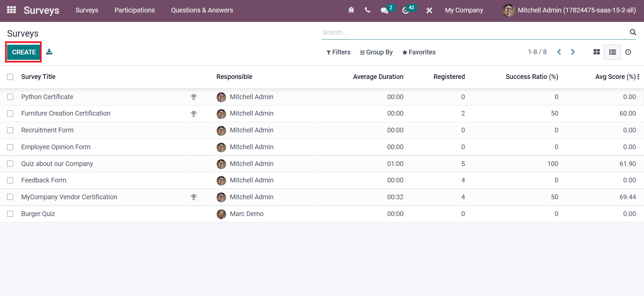
Task: Click the debug bug icon
Action: [351, 10]
